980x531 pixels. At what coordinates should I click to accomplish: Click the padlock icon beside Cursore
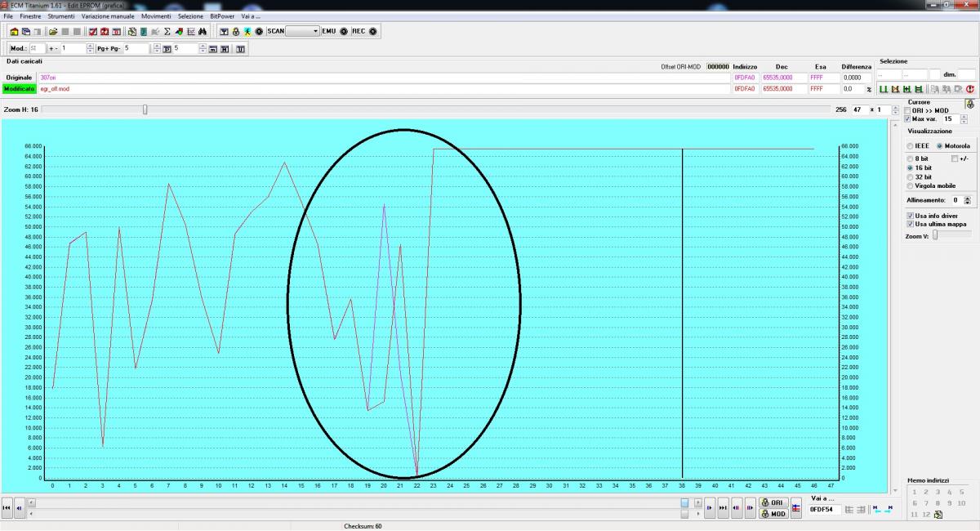tap(969, 104)
